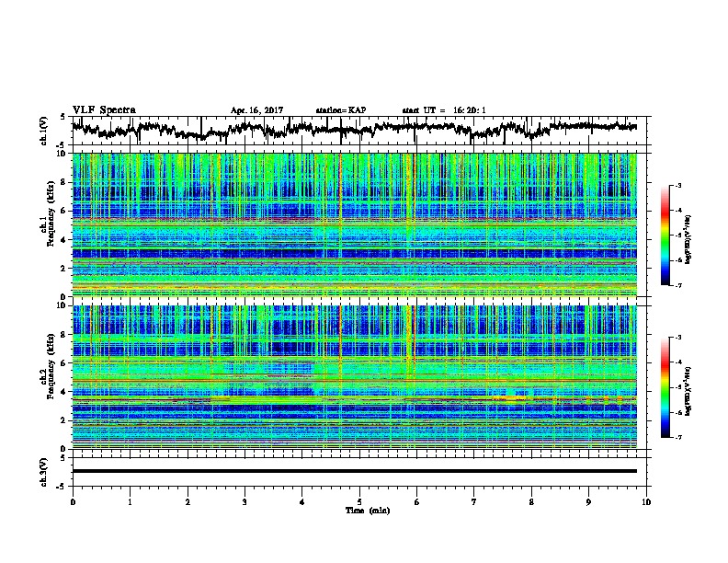The width and height of the screenshot is (728, 563).
Task: Click time axis tick label "3"
Action: [x=245, y=502]
